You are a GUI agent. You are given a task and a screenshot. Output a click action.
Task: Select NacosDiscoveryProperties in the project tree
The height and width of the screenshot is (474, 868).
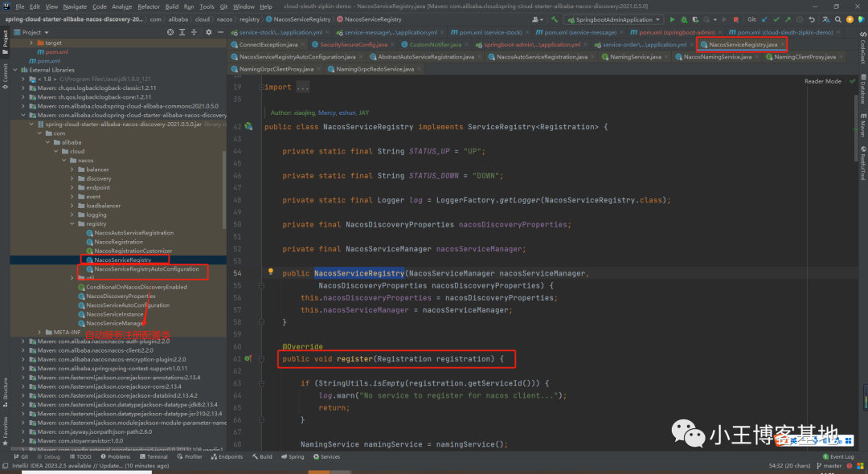tap(120, 296)
